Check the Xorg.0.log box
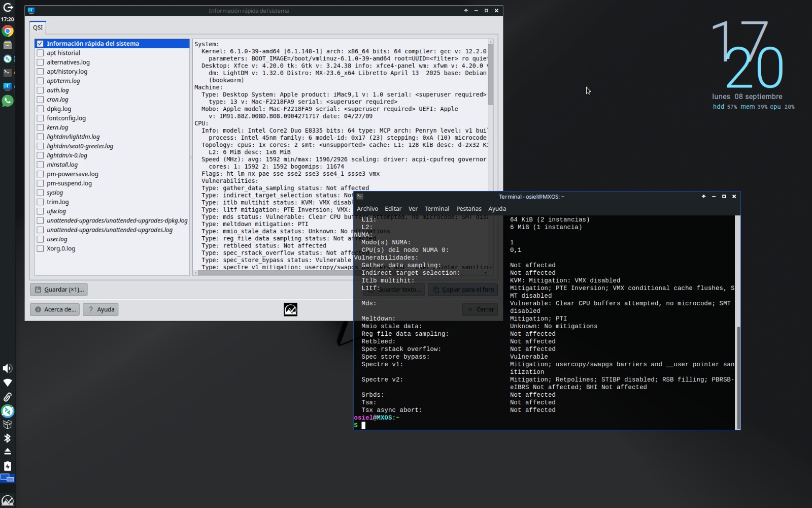Viewport: 812px width, 508px height. [x=40, y=248]
